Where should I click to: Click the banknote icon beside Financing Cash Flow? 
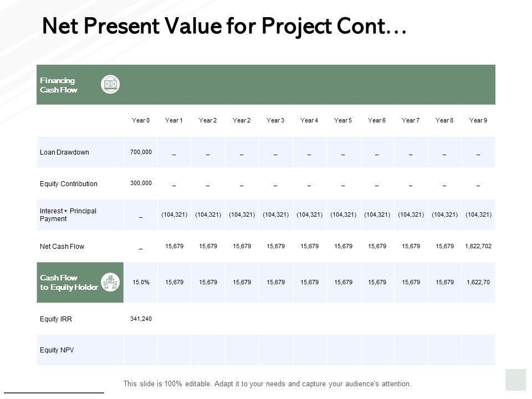click(110, 84)
